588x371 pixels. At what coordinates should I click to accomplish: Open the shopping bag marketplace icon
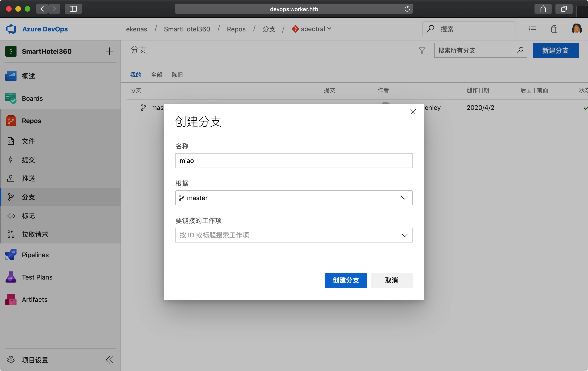pos(554,29)
